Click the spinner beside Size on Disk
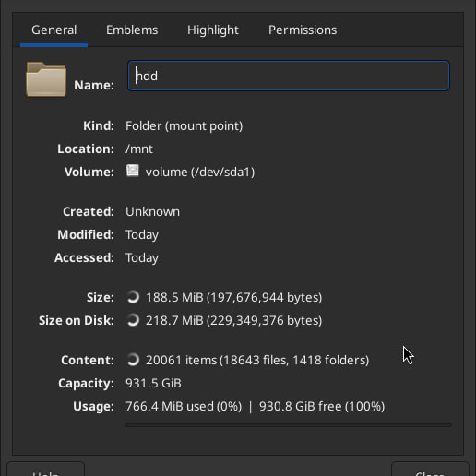476x476 pixels. (x=133, y=320)
